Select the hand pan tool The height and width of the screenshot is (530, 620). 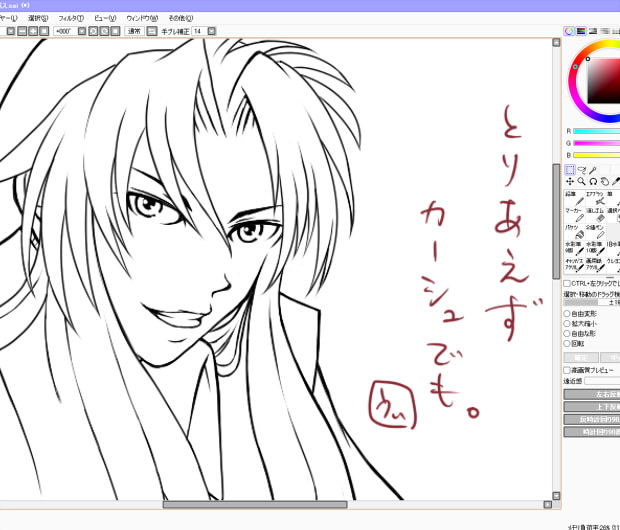pos(604,182)
